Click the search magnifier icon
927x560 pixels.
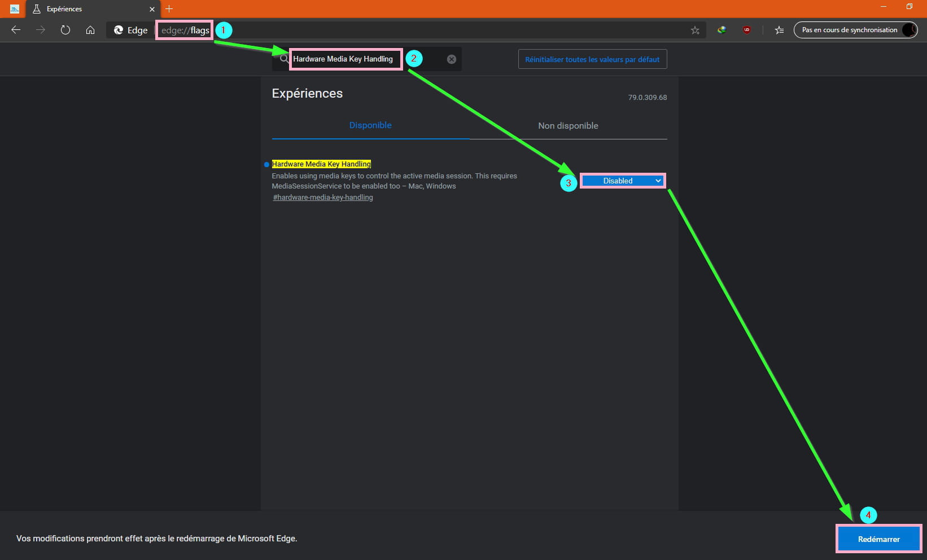tap(285, 59)
